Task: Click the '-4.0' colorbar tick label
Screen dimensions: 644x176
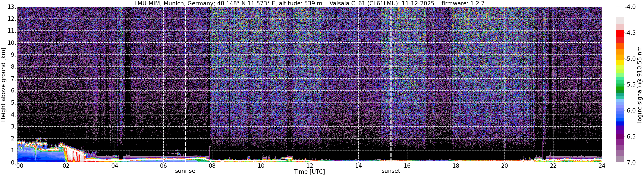Action: pyautogui.click(x=630, y=7)
